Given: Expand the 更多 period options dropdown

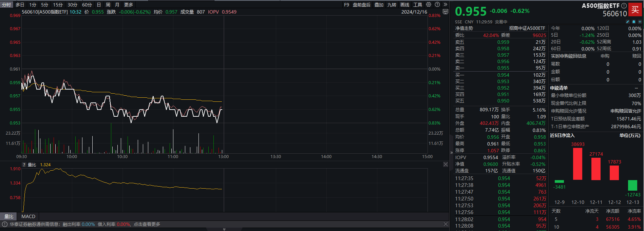Looking at the screenshot, I should coord(129,5).
